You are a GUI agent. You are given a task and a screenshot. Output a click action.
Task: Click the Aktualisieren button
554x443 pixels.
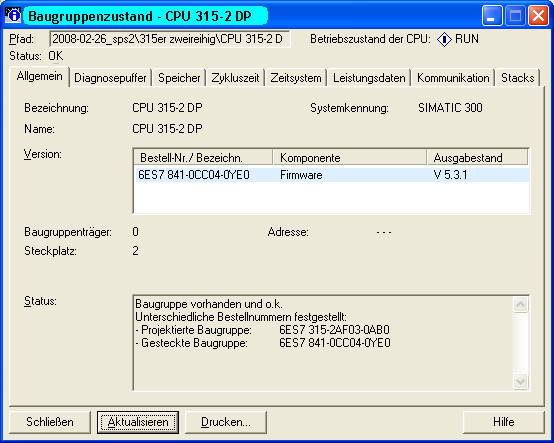tap(138, 422)
